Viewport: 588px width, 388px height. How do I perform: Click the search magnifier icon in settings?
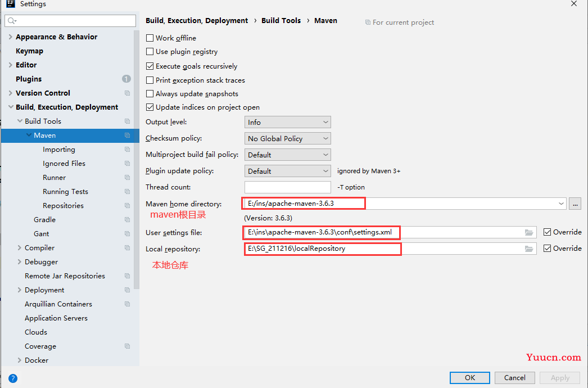tap(12, 21)
